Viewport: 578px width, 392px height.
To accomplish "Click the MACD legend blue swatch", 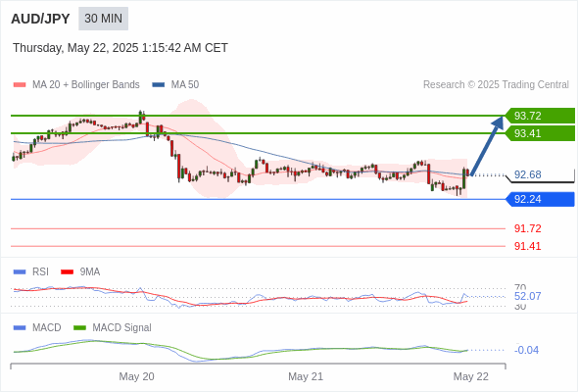I will pyautogui.click(x=20, y=328).
